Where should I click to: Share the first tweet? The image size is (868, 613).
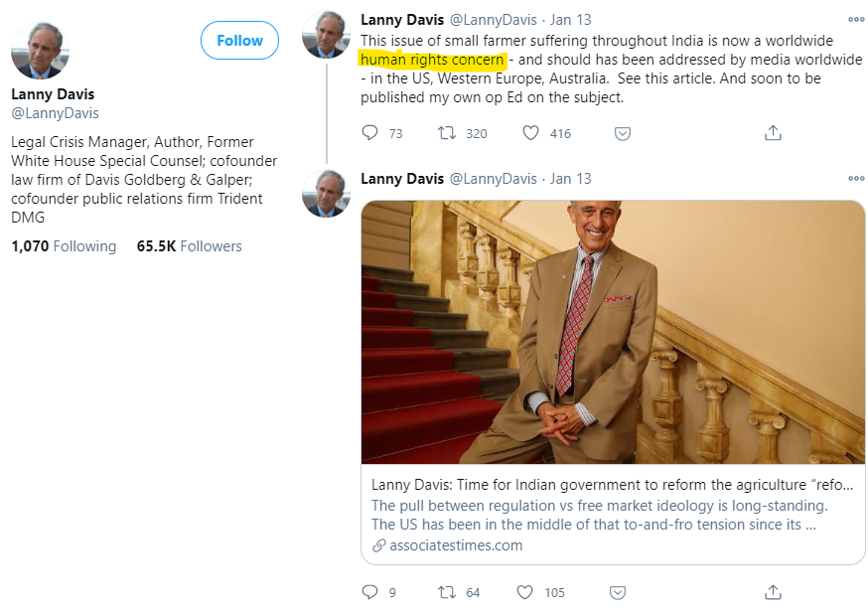click(772, 133)
